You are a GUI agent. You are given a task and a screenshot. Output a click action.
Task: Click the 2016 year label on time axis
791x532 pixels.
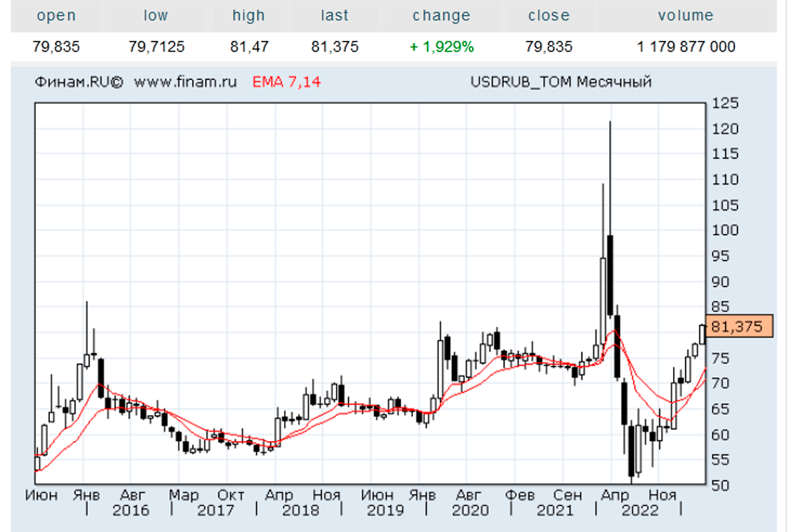pyautogui.click(x=131, y=511)
